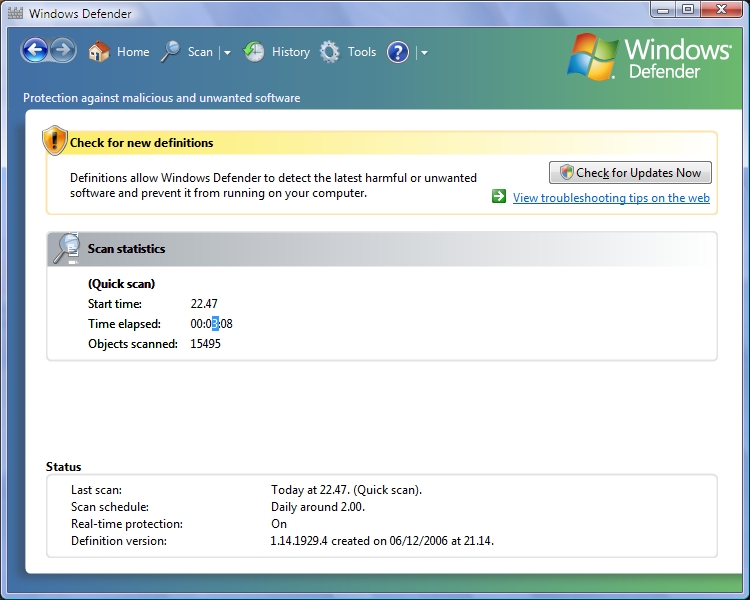Click the Start time value 22.47
The width and height of the screenshot is (750, 600).
click(x=204, y=304)
